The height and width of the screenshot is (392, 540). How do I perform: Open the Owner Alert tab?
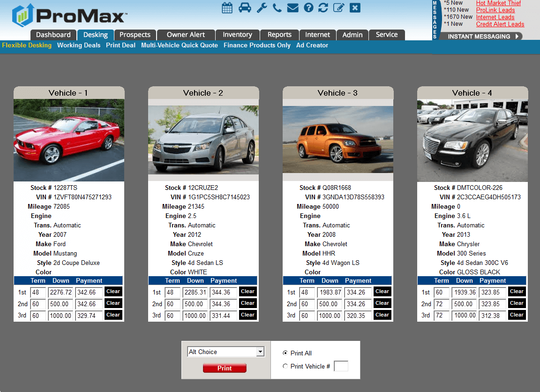coord(186,35)
